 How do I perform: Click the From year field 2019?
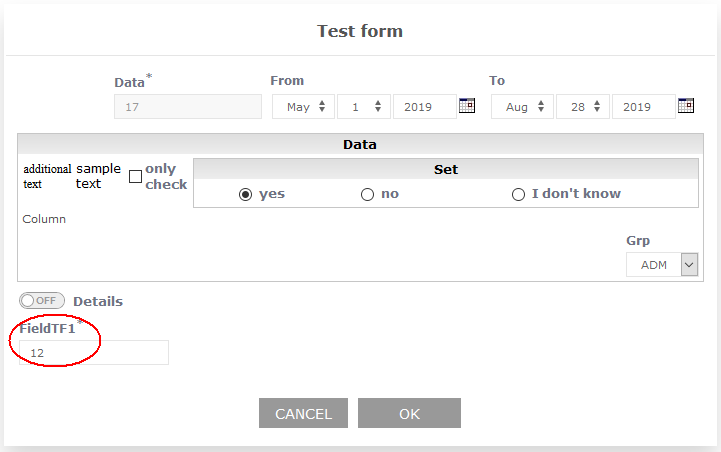point(423,107)
